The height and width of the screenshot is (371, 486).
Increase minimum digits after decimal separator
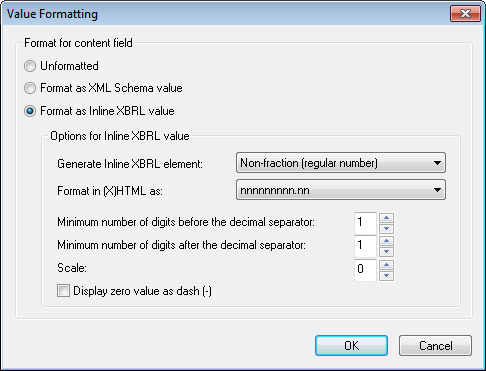386,241
